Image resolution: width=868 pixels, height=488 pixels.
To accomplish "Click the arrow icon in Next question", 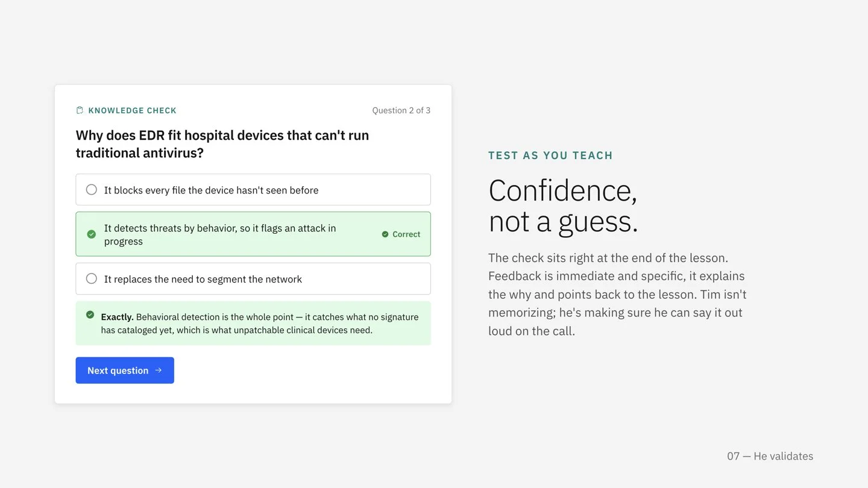I will coord(159,371).
